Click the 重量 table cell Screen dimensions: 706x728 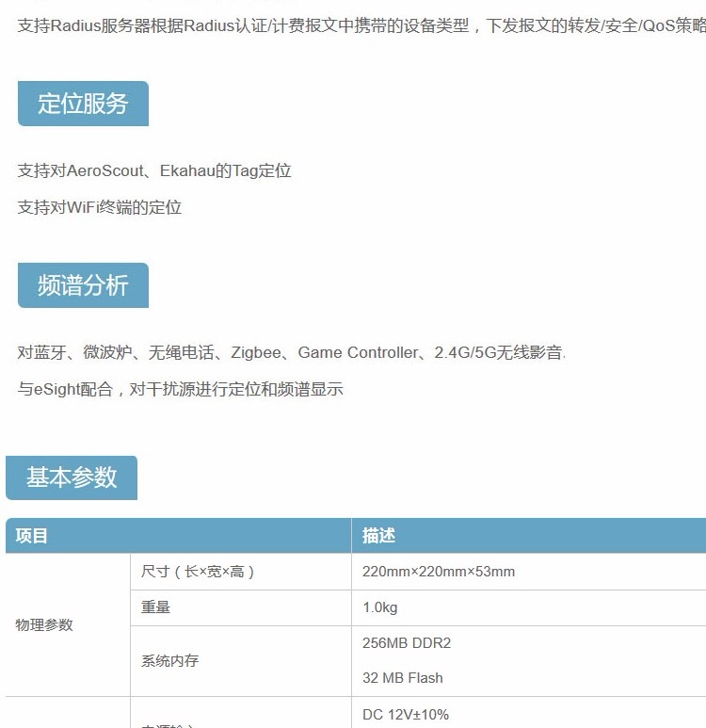click(x=156, y=607)
